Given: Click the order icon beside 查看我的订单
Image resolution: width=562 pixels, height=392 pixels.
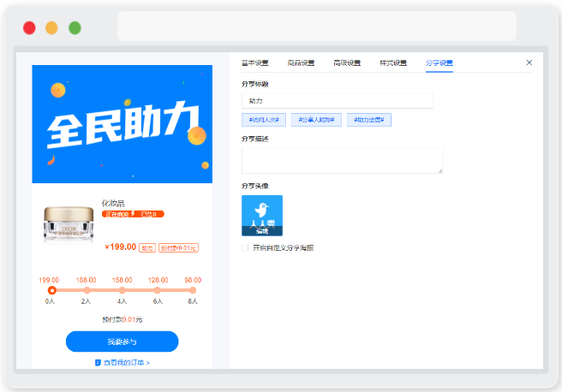Looking at the screenshot, I should 98,363.
